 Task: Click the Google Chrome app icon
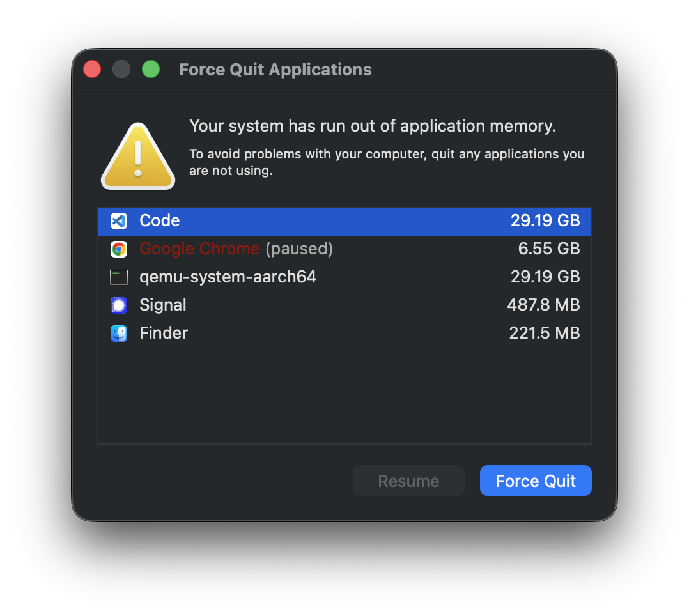119,249
